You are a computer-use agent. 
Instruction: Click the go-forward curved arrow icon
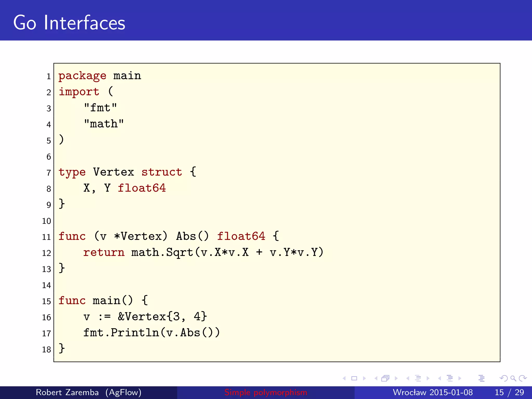point(523,378)
